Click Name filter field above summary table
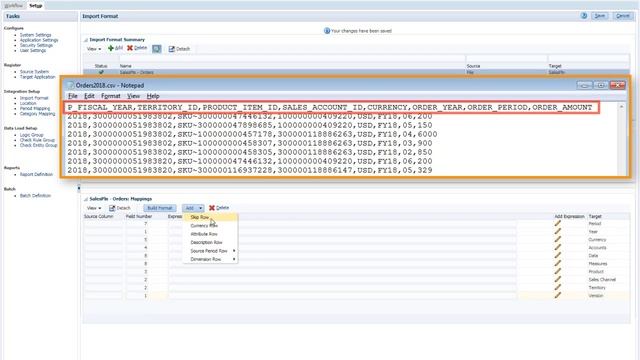Viewport: 640px width, 360px height. tap(292, 58)
